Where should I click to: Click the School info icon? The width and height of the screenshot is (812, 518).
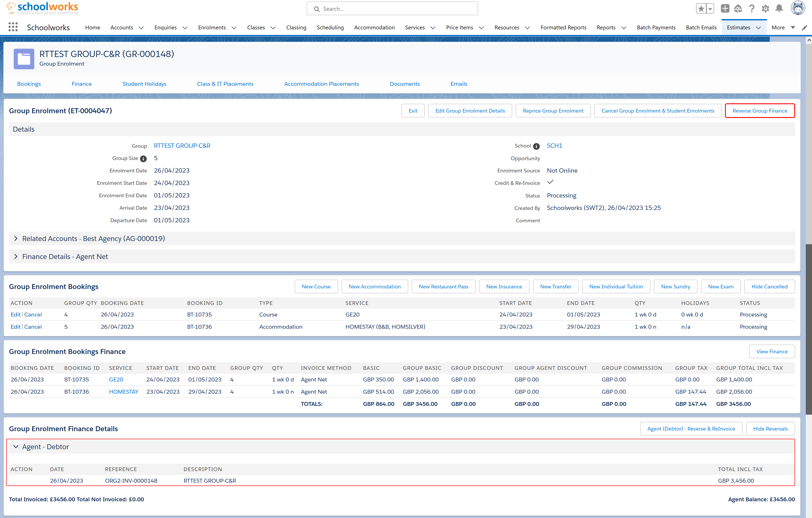point(536,146)
